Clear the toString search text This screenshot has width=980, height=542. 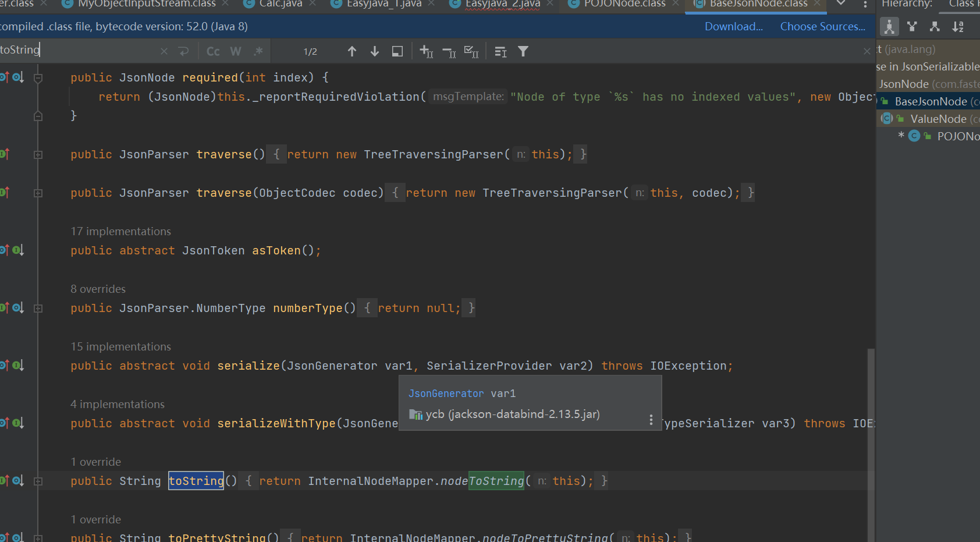click(164, 51)
